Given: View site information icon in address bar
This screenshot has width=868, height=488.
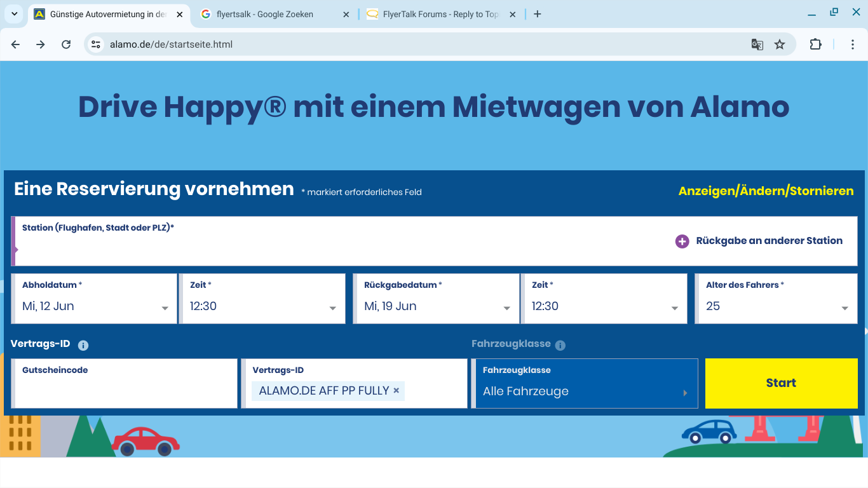Looking at the screenshot, I should (96, 44).
